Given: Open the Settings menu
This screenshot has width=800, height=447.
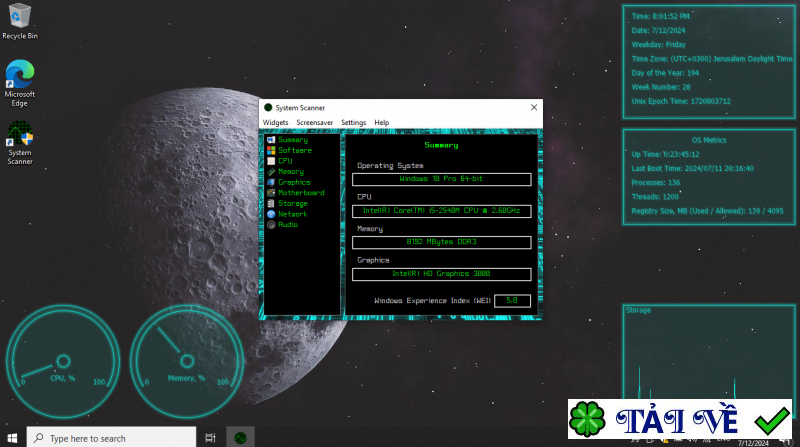Looking at the screenshot, I should click(354, 122).
